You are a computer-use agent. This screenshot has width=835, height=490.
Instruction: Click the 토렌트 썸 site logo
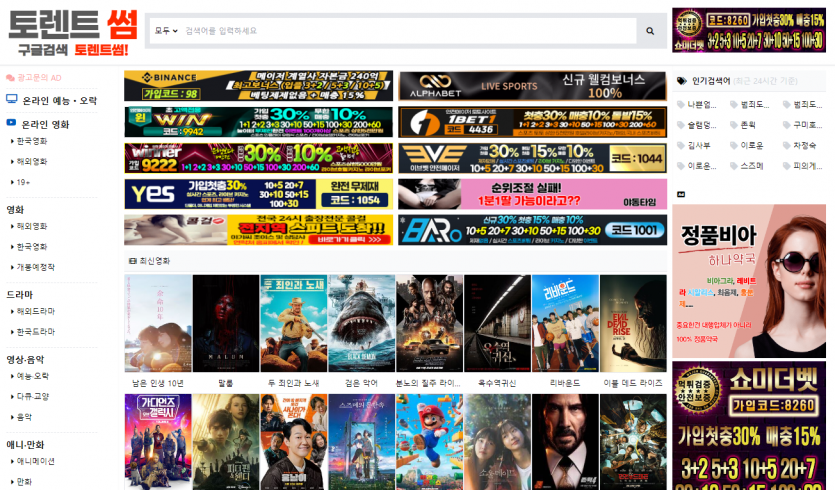[73, 32]
